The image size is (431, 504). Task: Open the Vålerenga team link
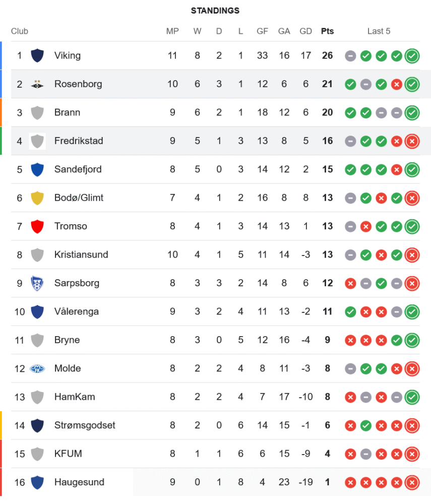76,311
